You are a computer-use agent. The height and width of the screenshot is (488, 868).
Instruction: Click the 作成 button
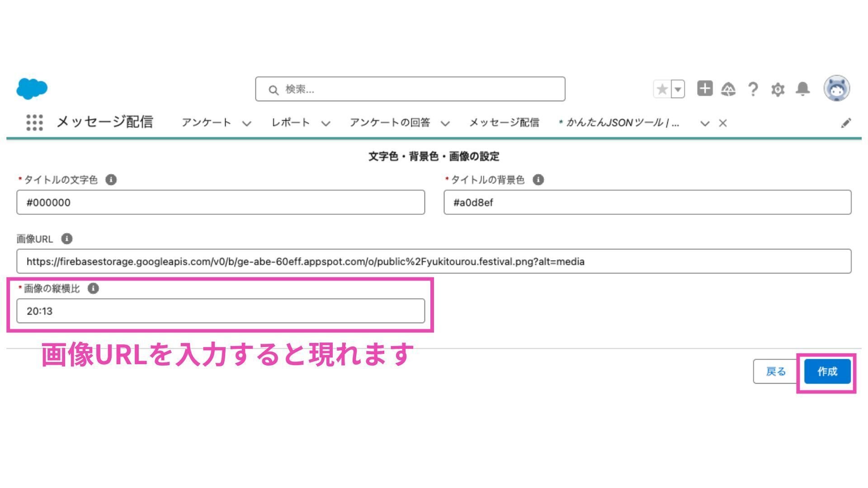[x=828, y=371]
